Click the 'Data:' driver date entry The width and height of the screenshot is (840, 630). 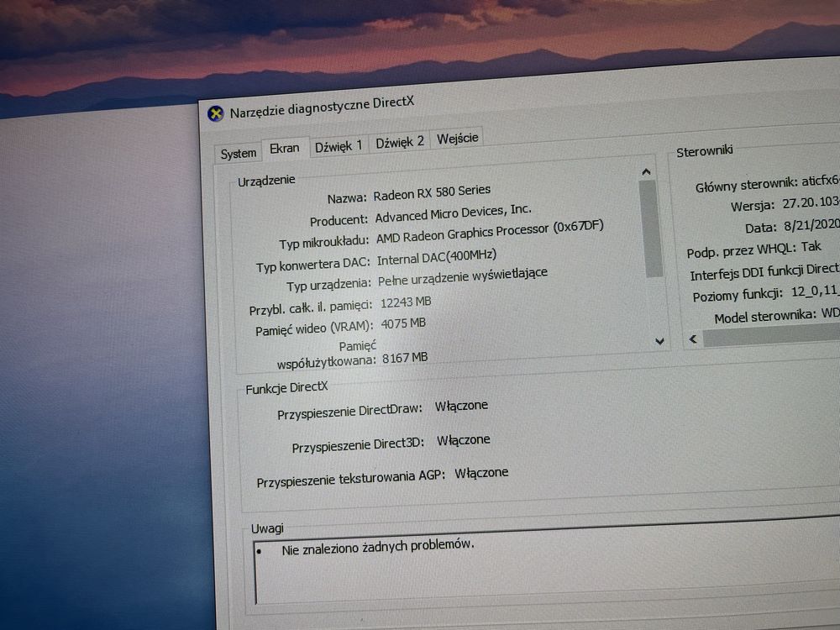[x=792, y=227]
